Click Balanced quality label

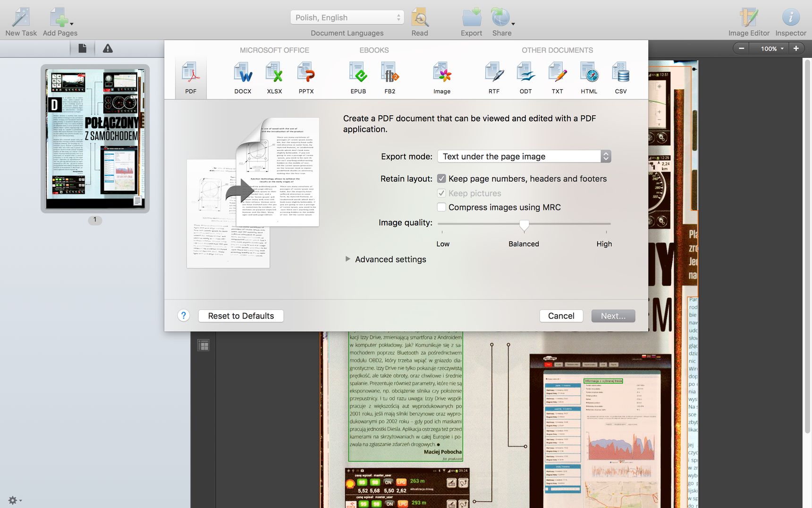(x=524, y=244)
